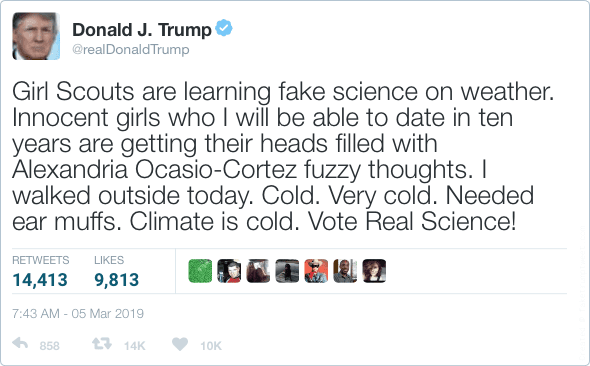Click the 14K retweet count
Image resolution: width=590 pixels, height=366 pixels.
(135, 346)
